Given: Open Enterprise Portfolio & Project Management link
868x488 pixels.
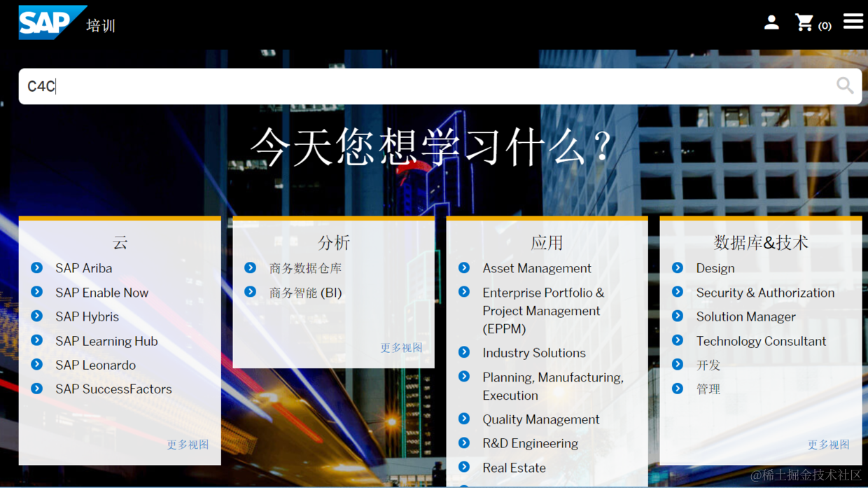Looking at the screenshot, I should (x=543, y=310).
